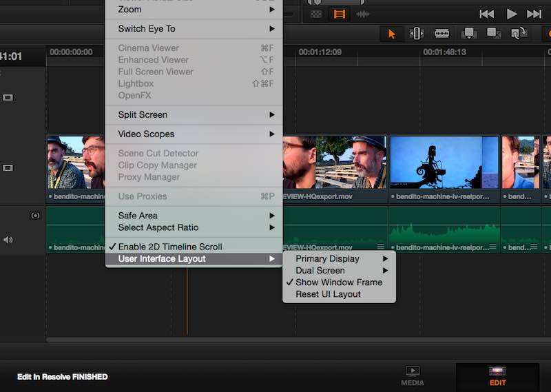Click timeline ruler at 00:01:48:13
Screen dimensions: 551x392
pos(444,52)
